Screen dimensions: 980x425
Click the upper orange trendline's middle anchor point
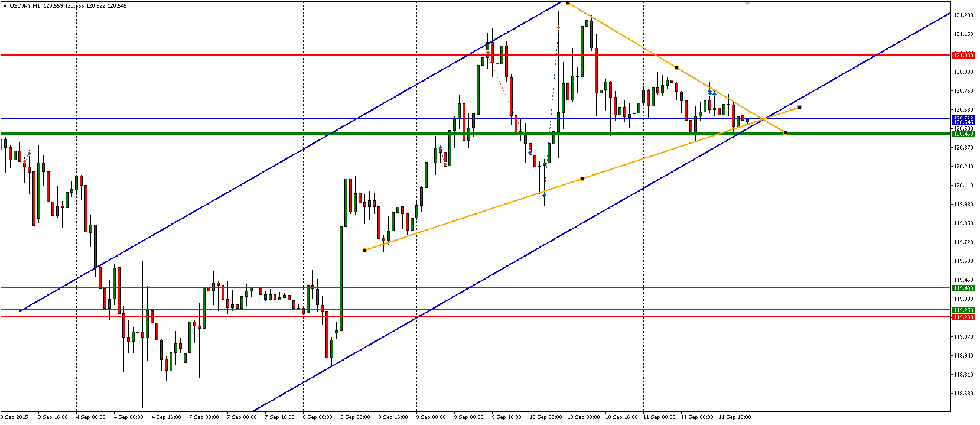pyautogui.click(x=676, y=67)
